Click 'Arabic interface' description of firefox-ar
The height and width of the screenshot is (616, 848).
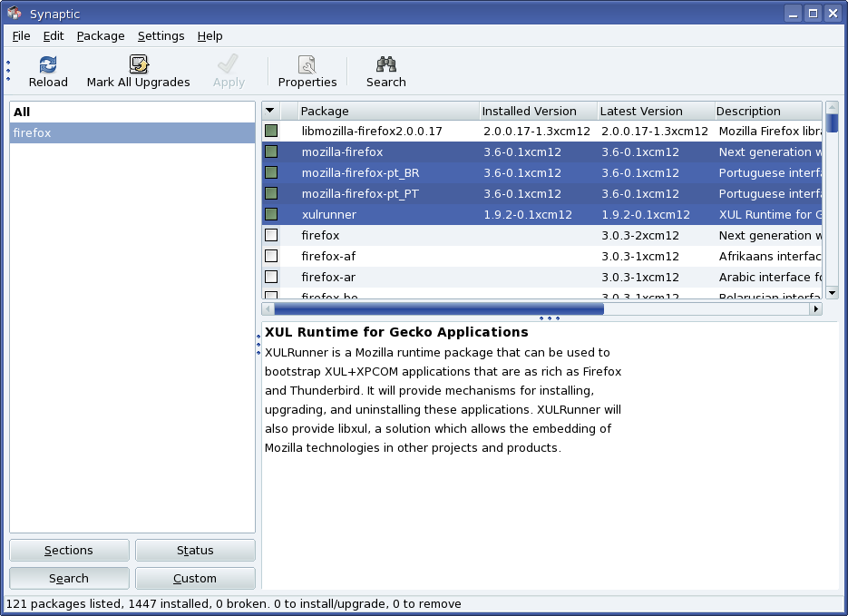coord(770,278)
